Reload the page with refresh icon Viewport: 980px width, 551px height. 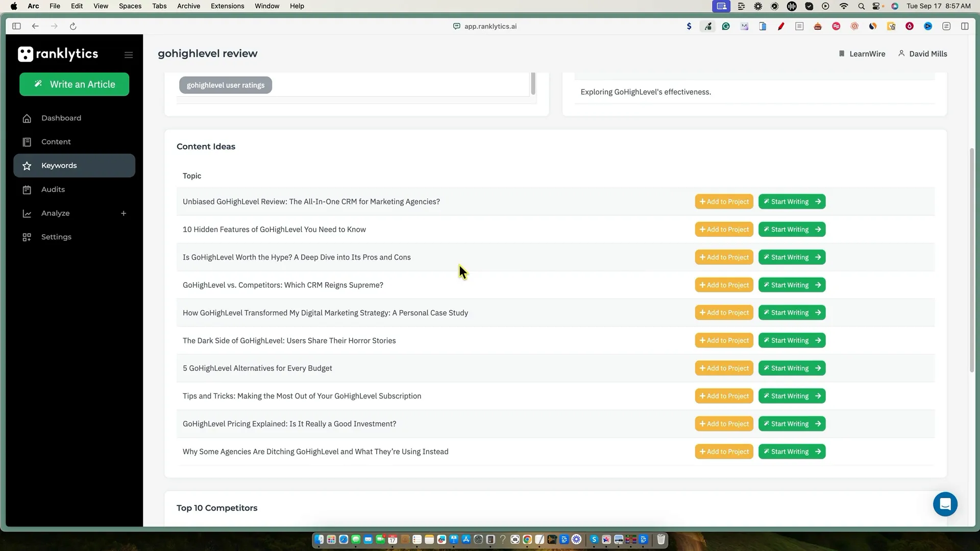73,27
